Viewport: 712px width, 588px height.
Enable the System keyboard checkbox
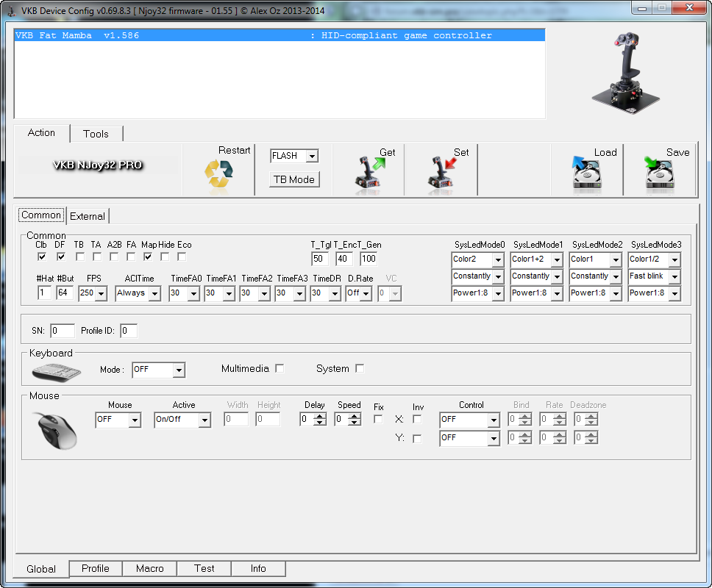click(x=360, y=368)
